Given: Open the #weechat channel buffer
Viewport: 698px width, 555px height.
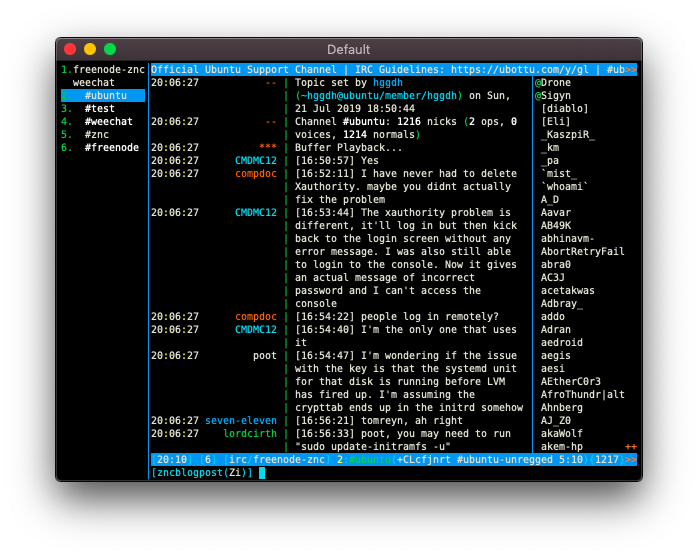Looking at the screenshot, I should pyautogui.click(x=108, y=122).
